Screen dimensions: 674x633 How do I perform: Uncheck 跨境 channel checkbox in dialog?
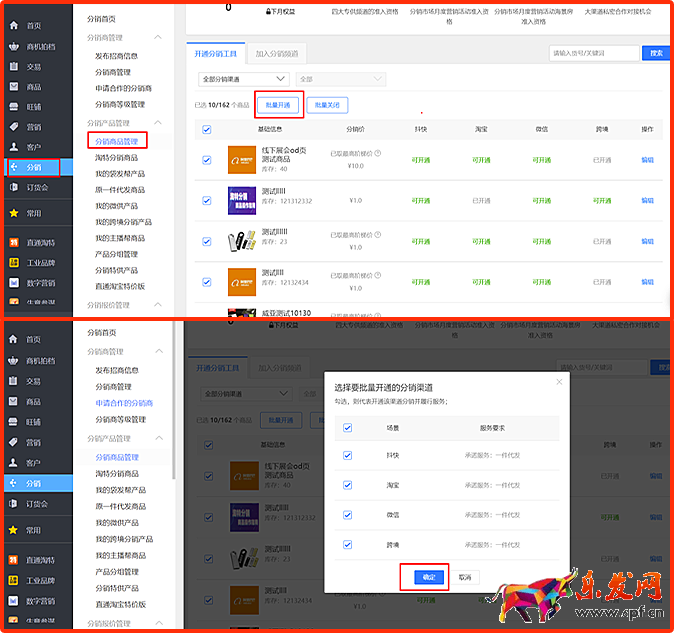tap(347, 544)
